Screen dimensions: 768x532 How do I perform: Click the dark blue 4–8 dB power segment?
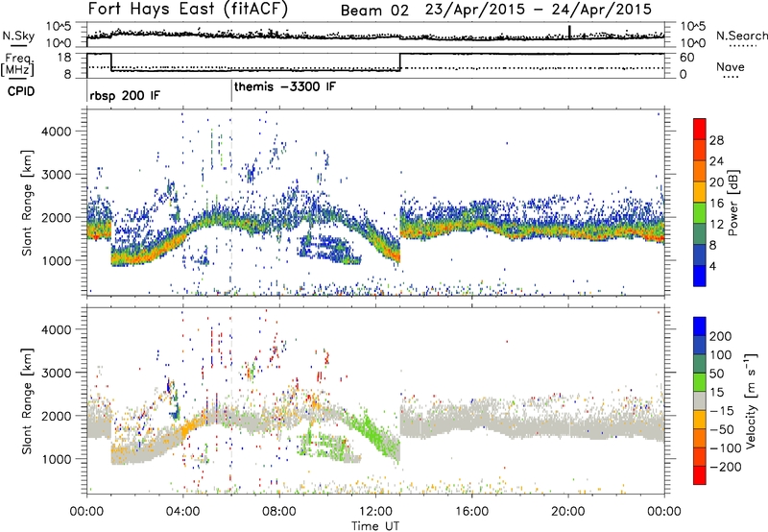pos(700,255)
